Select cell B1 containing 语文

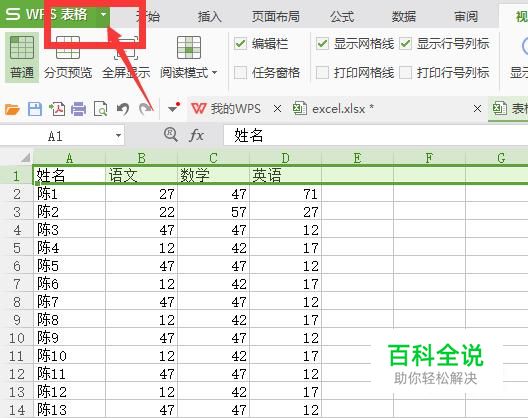click(141, 175)
